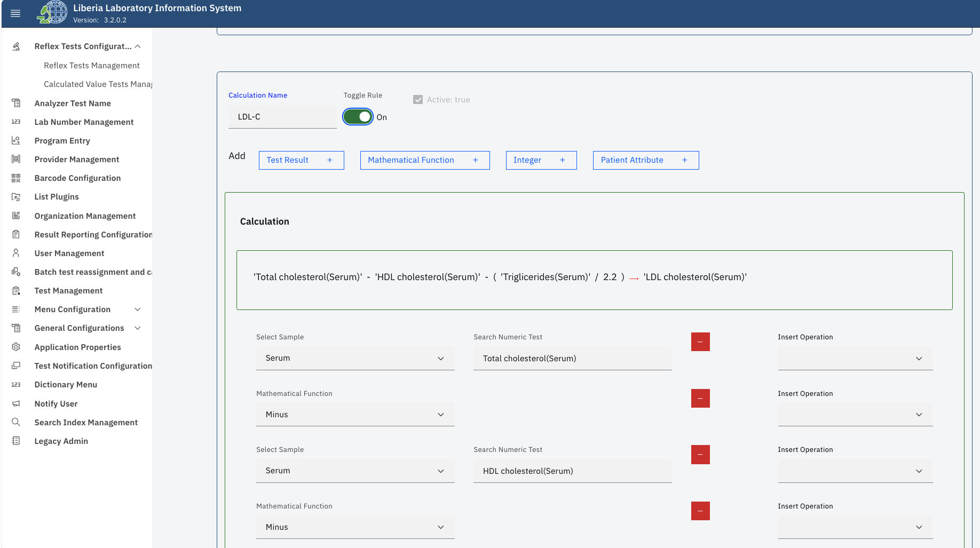Collapse the Reflex Tests Configuration section
The image size is (980, 548).
(138, 46)
